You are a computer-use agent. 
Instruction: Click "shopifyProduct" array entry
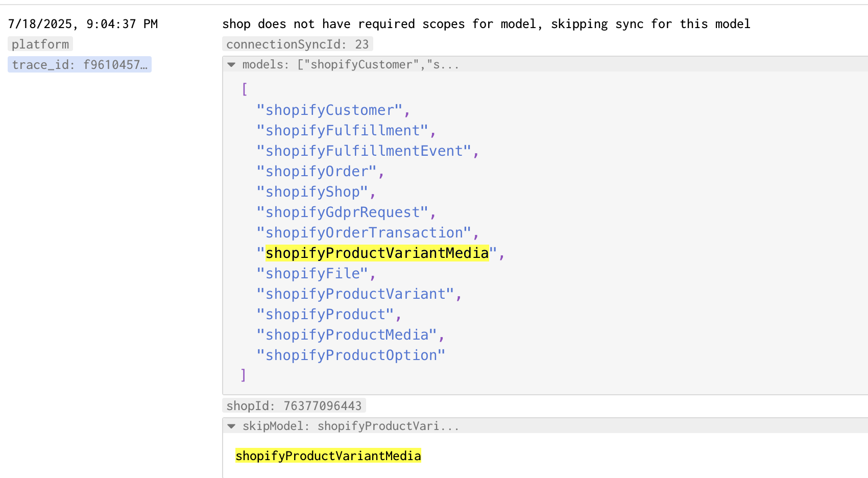click(325, 315)
